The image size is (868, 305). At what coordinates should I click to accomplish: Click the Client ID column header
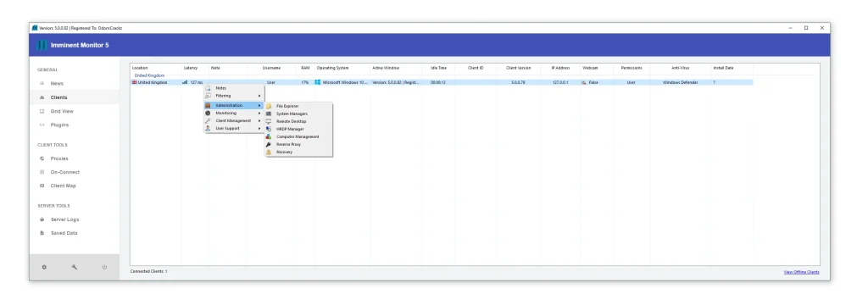tap(476, 68)
